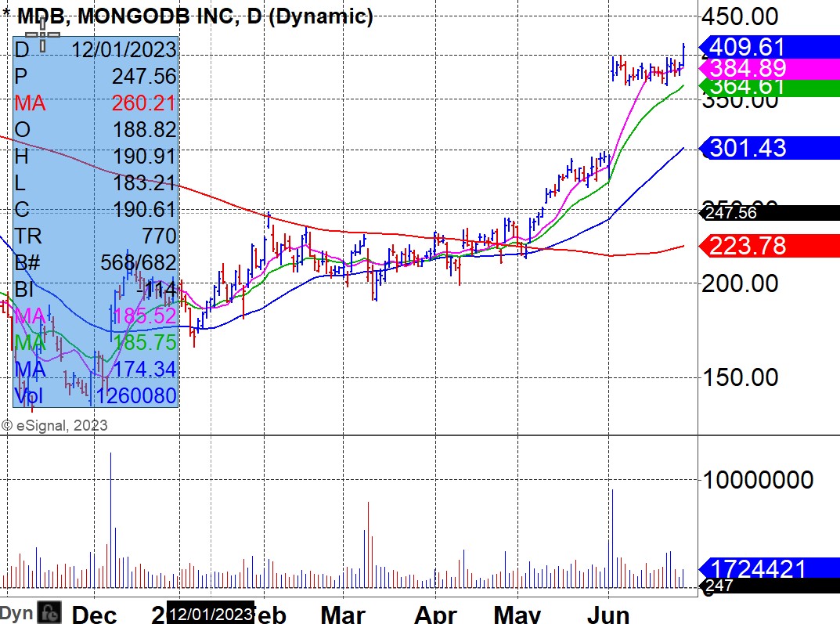
Task: Click the date value 12/01/2023 in data window
Action: pos(124,50)
